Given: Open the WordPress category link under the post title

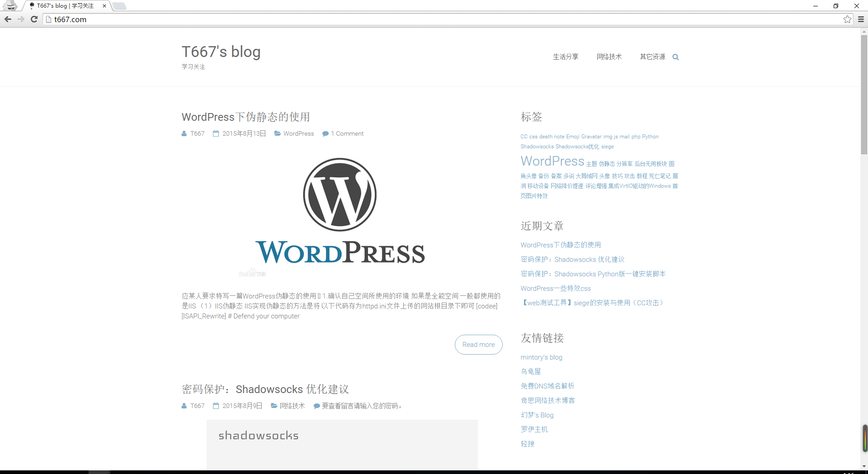Looking at the screenshot, I should [x=298, y=133].
